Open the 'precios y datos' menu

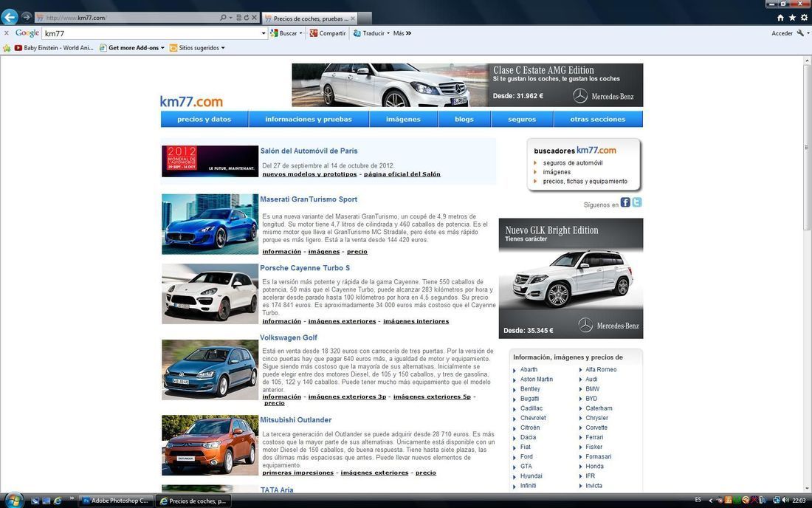click(204, 119)
